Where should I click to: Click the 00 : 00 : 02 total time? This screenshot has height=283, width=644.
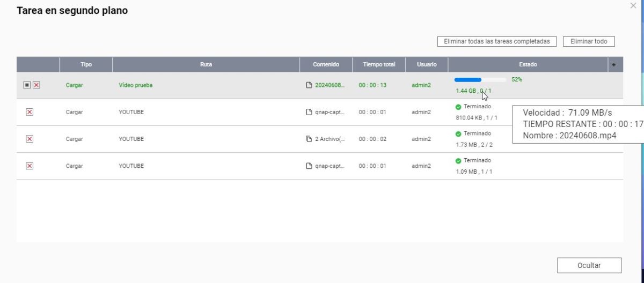[372, 139]
